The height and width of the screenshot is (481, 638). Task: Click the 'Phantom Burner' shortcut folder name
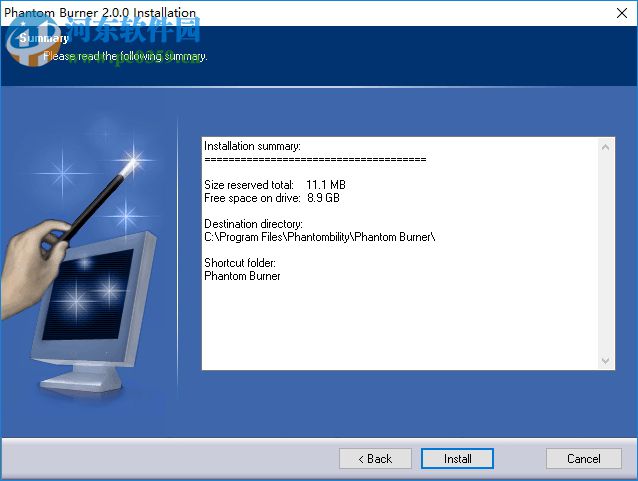pos(242,276)
